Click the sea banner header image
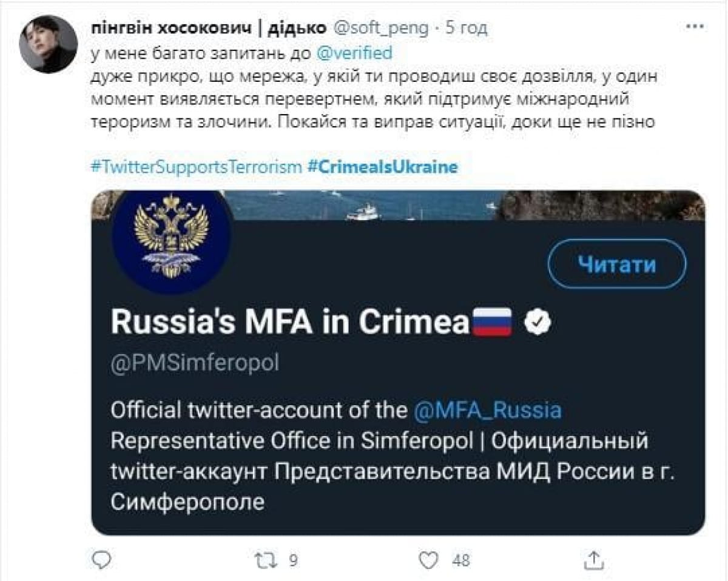This screenshot has width=728, height=581. pos(398,205)
